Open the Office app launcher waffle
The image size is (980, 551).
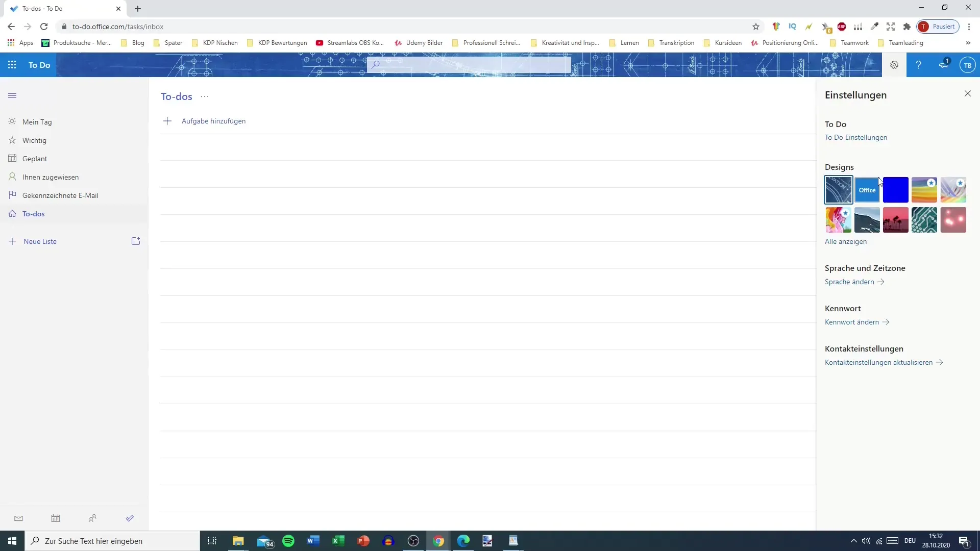(12, 65)
